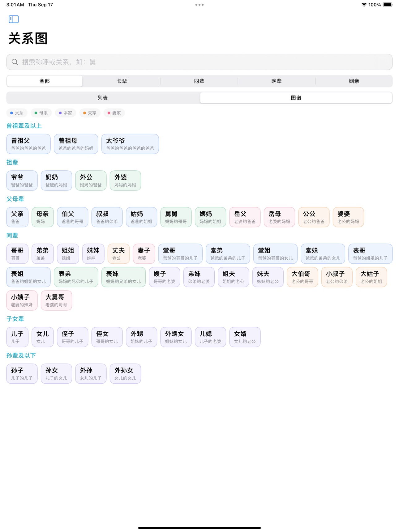This screenshot has height=532, width=399.
Task: Switch to the 长辈 tab
Action: point(122,81)
